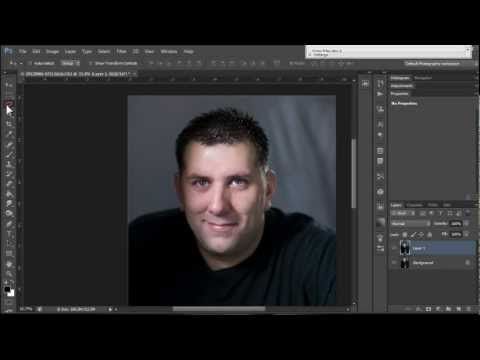Toggle Show Transform Controls checkbox
Image resolution: width=480 pixels, height=360 pixels.
coord(90,63)
